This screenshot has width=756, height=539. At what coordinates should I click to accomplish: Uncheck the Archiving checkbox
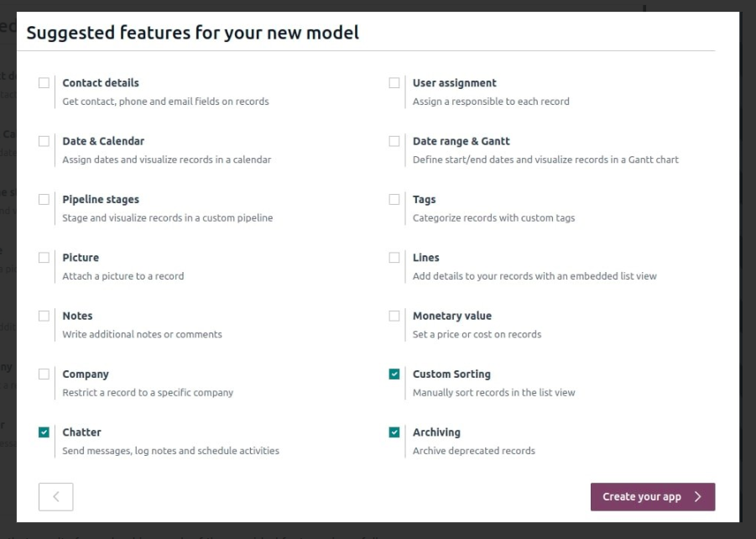394,432
